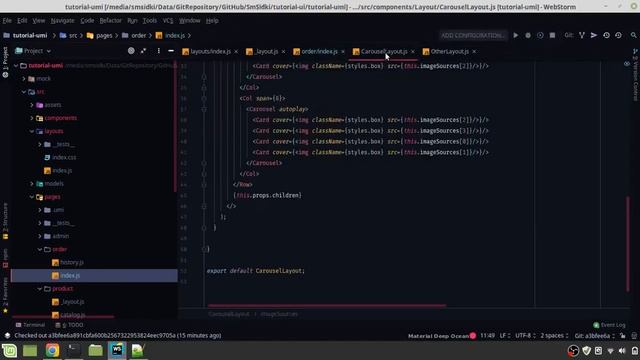Viewport: 640px width, 360px height.
Task: Launch Chrome from the taskbar
Action: (x=52, y=351)
